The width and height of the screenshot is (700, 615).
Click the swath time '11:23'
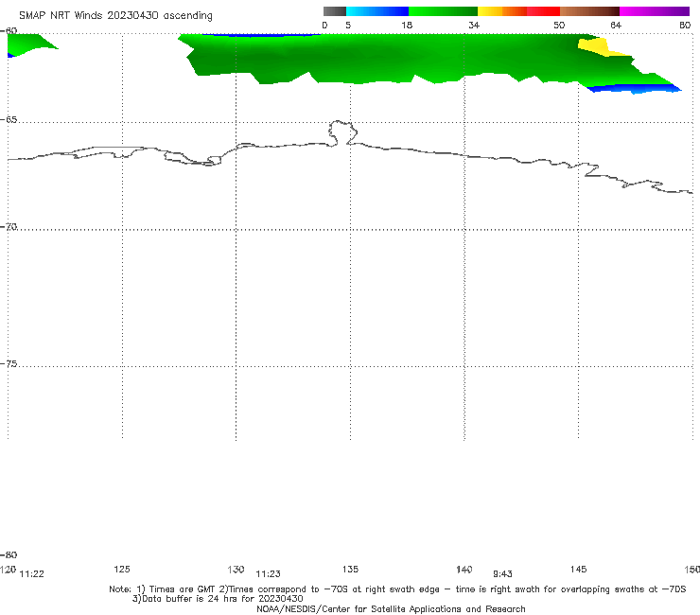click(x=268, y=574)
